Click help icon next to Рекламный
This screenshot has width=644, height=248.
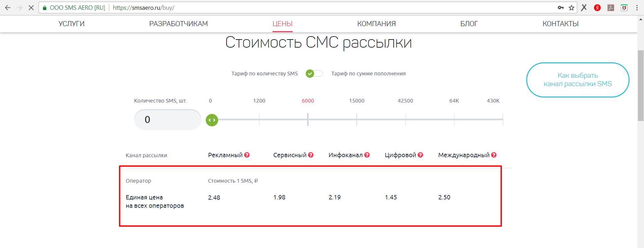247,155
